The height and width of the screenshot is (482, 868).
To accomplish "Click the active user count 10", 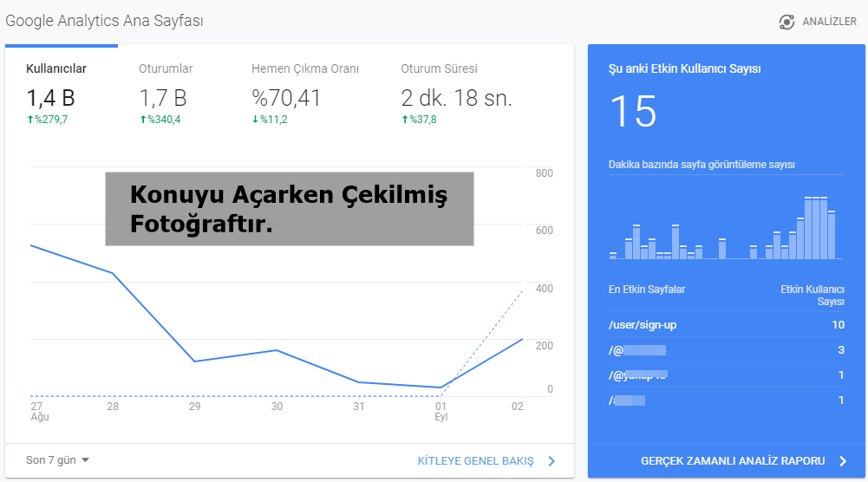I will pyautogui.click(x=839, y=325).
